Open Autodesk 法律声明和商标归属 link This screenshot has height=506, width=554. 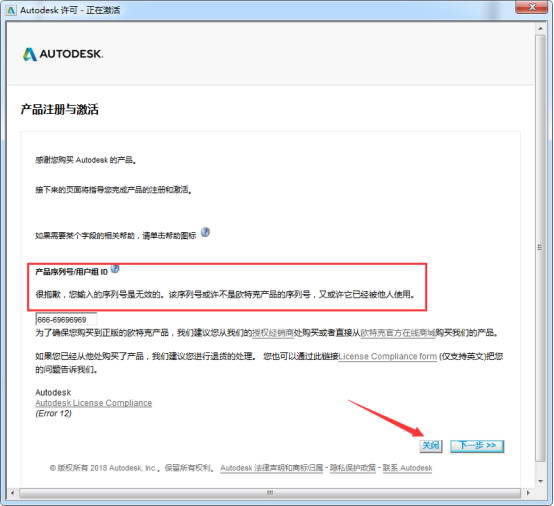(272, 468)
